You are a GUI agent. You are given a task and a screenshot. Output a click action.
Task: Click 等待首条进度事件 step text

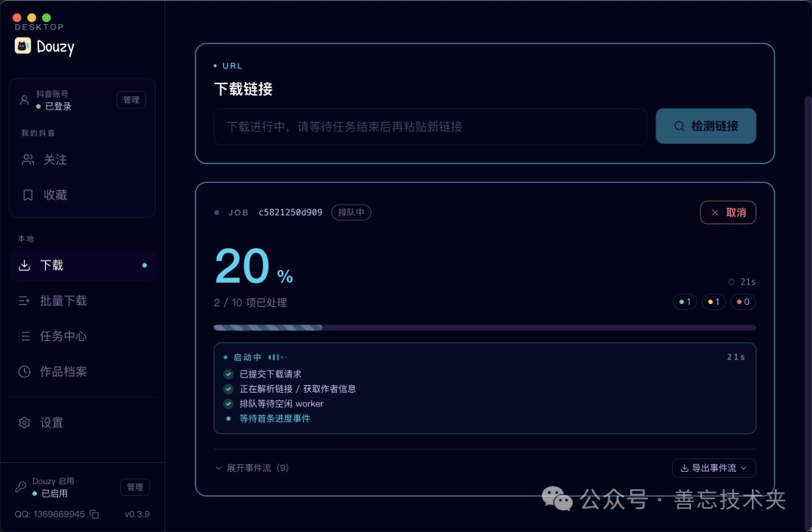[x=274, y=418]
